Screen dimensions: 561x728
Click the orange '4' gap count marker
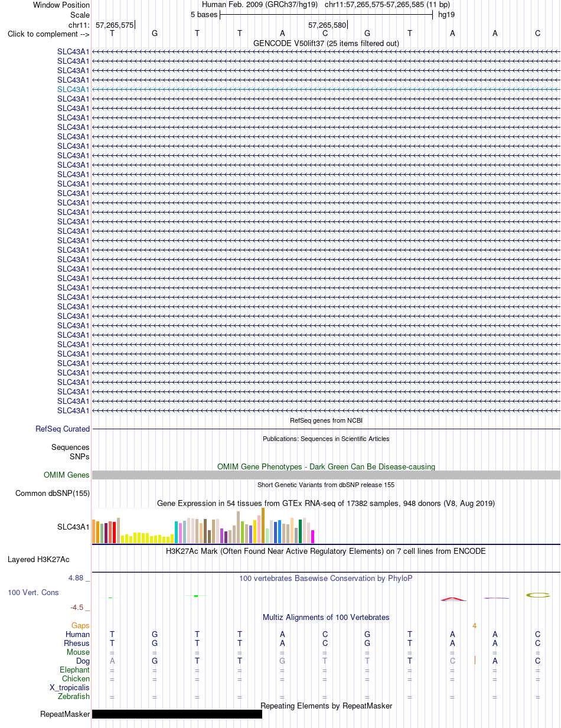pyautogui.click(x=474, y=625)
